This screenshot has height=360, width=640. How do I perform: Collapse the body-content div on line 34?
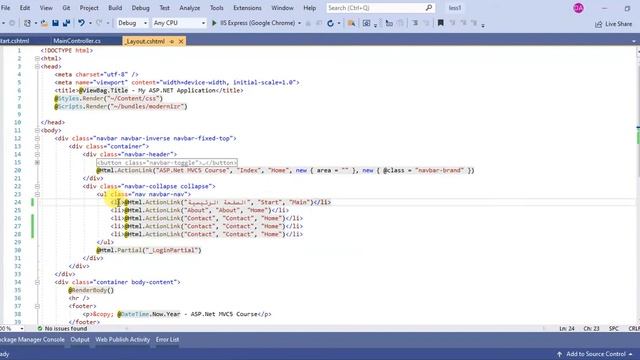point(37,282)
